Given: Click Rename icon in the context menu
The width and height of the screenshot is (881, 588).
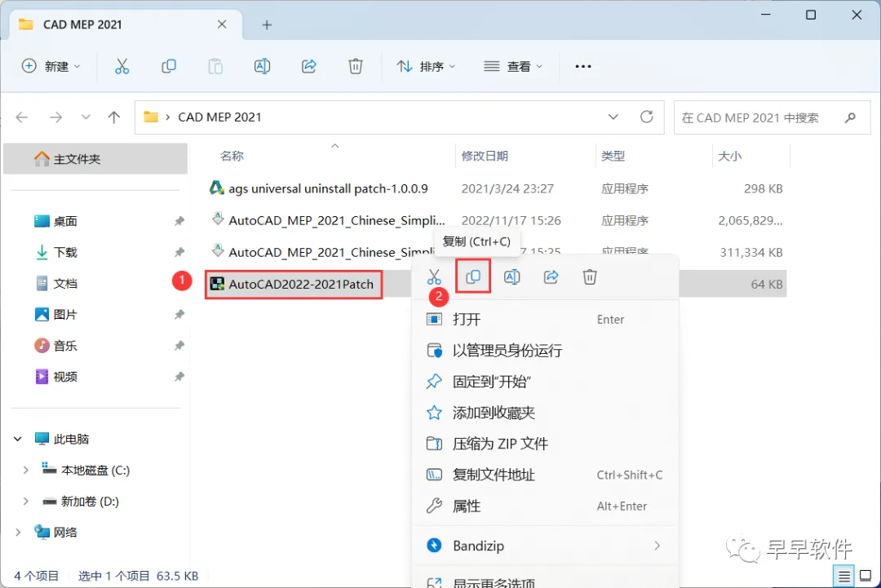Looking at the screenshot, I should [511, 276].
